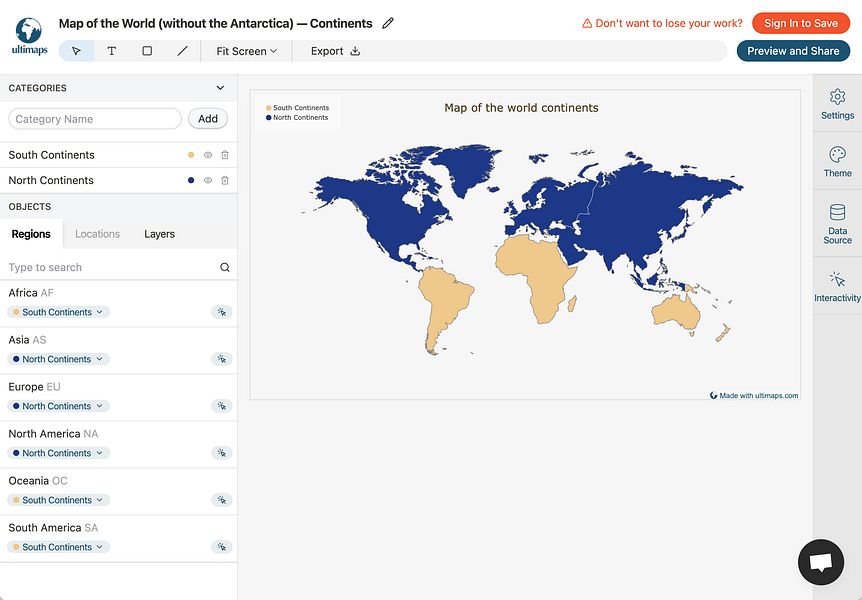Select the arrow pointer tool

point(77,51)
